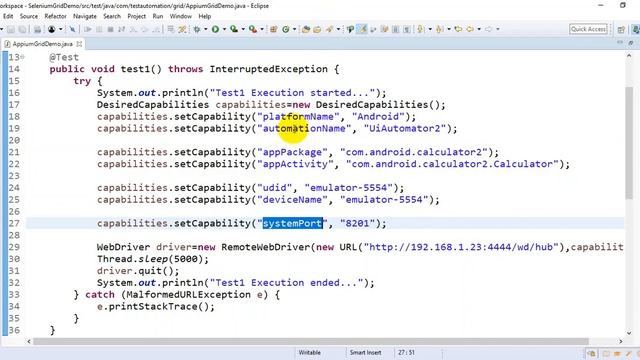Click the Open Type icon
640x360 pixels.
306,29
